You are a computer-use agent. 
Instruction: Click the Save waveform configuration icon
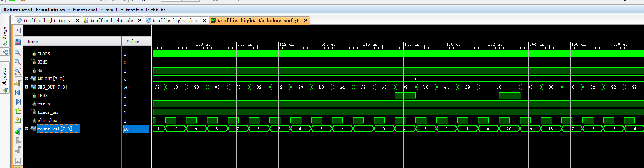click(18, 42)
